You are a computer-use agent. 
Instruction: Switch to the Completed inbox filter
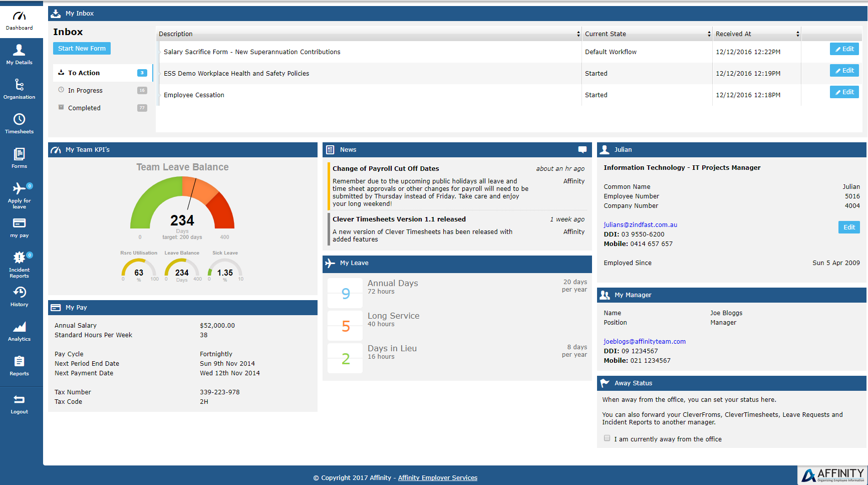84,108
